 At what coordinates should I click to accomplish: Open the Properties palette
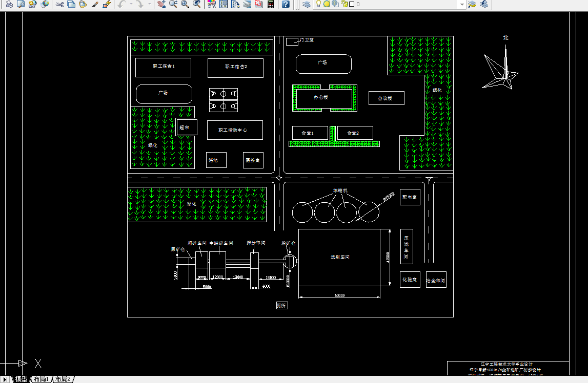click(x=212, y=4)
